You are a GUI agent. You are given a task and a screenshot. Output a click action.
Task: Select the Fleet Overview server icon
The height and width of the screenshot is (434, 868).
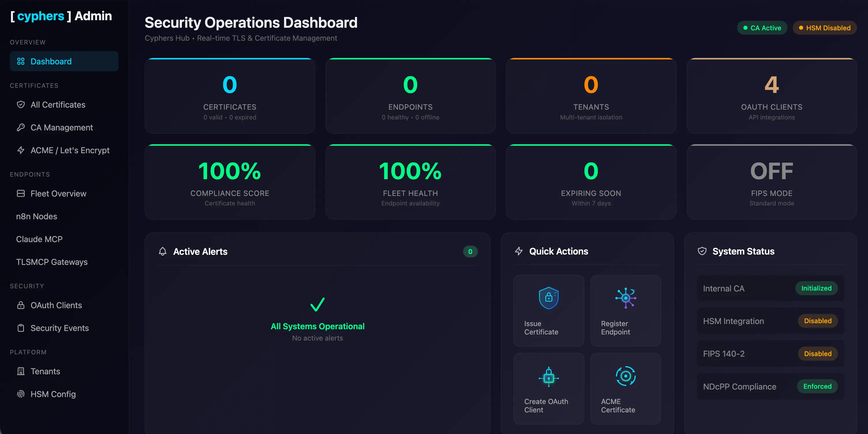pyautogui.click(x=21, y=193)
